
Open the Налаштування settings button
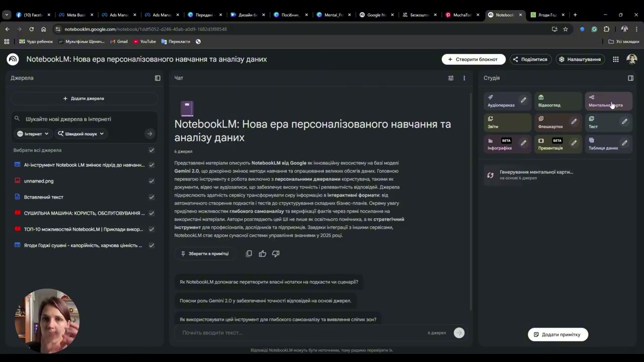tap(580, 59)
